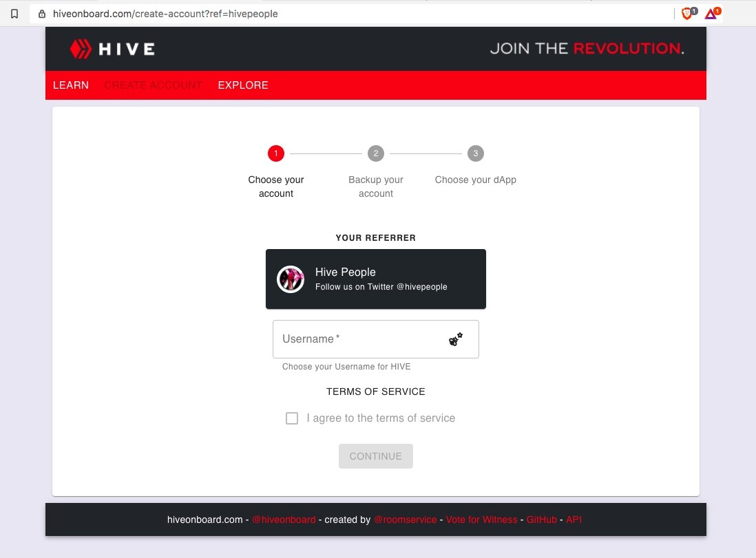756x558 pixels.
Task: Click the HIVE logo
Action: click(x=112, y=49)
